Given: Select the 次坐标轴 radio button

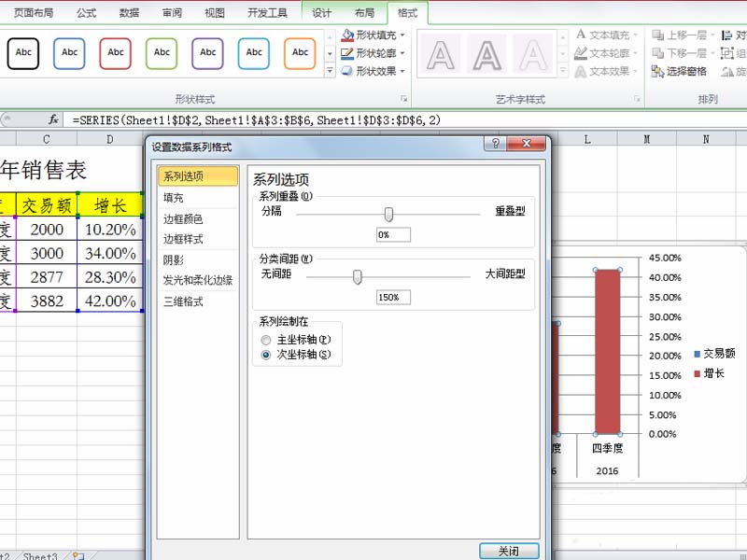Looking at the screenshot, I should tap(267, 355).
